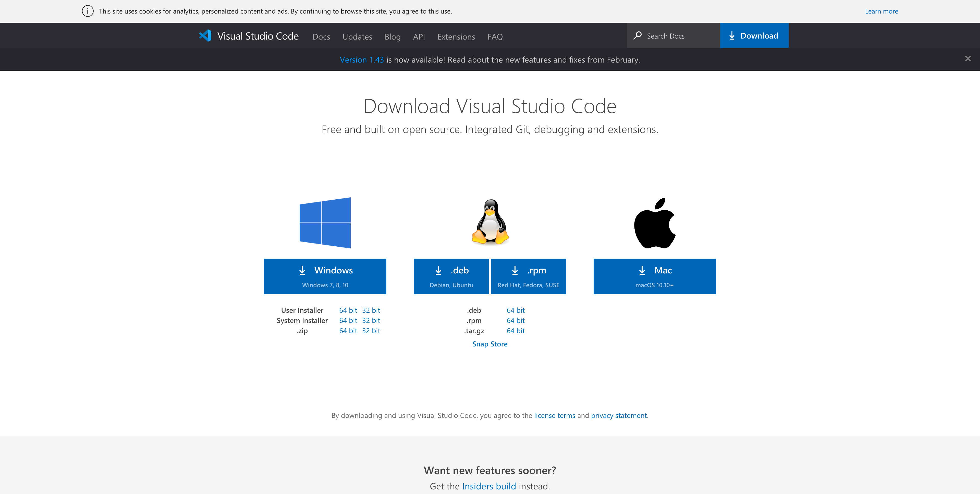The image size is (980, 494).
Task: Click the Visual Studio Code logo icon
Action: [205, 36]
